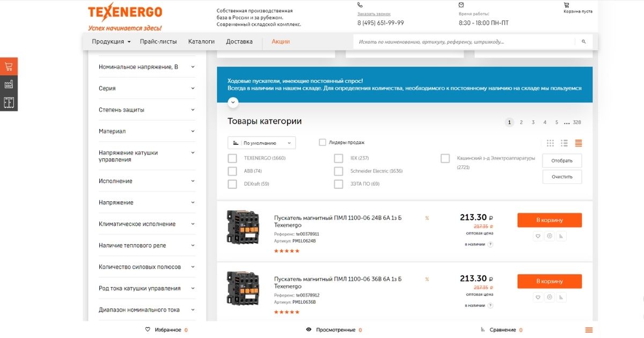Click the factory icon in left sidebar
The width and height of the screenshot is (644, 338).
[x=9, y=84]
